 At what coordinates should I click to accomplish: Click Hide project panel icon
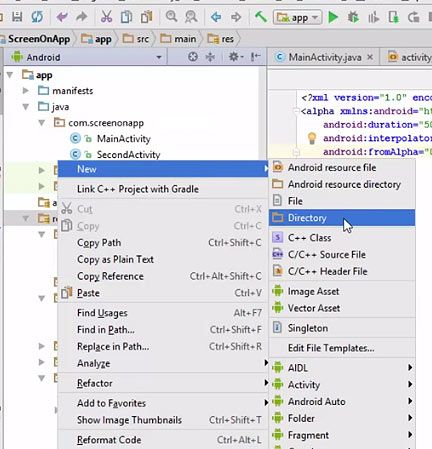(256, 57)
